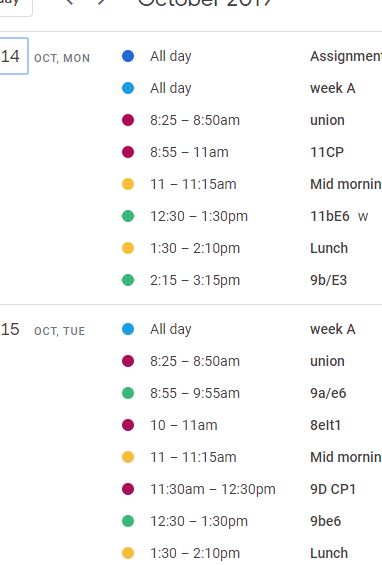Click the dark blue dot beside Assignment
This screenshot has height=565, width=382.
[x=128, y=56]
